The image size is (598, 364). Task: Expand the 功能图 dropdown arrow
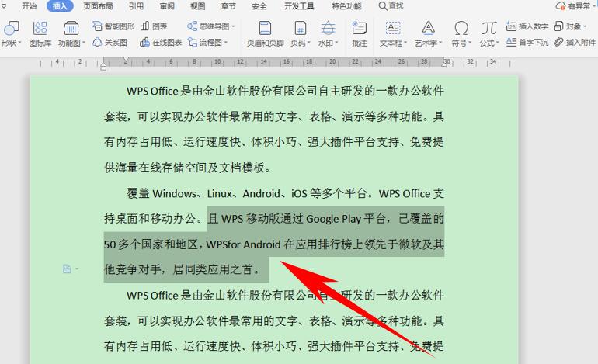click(84, 43)
